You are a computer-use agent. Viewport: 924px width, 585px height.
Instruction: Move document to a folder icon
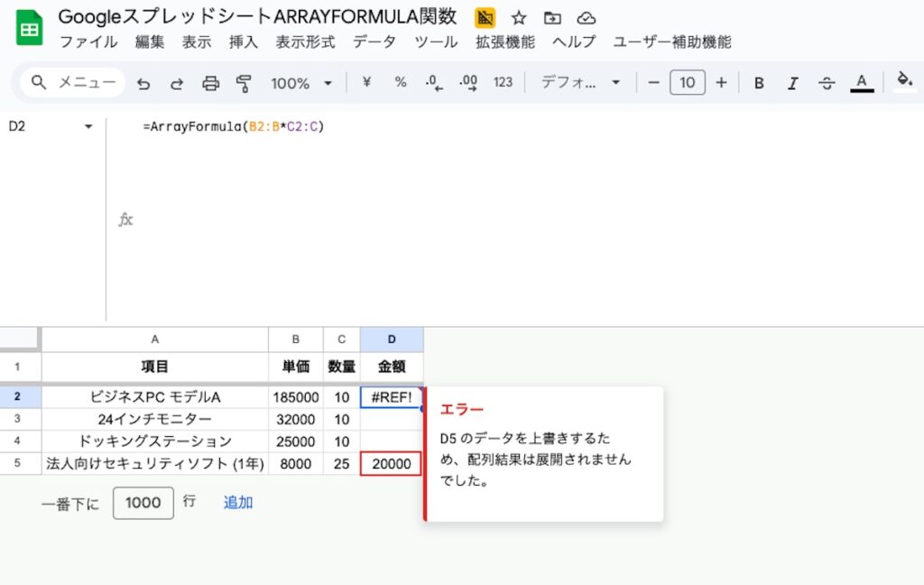pos(552,18)
